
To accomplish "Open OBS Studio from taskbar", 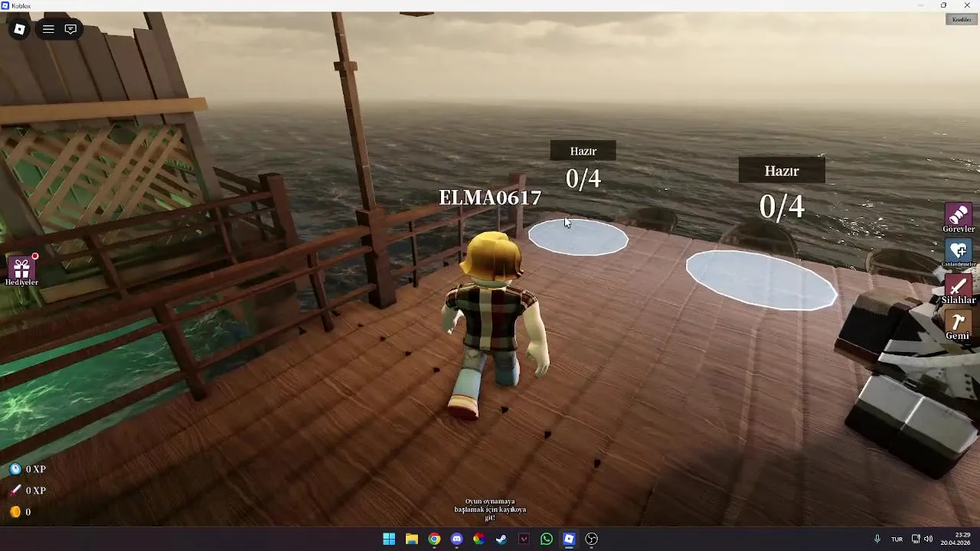I will pos(591,539).
